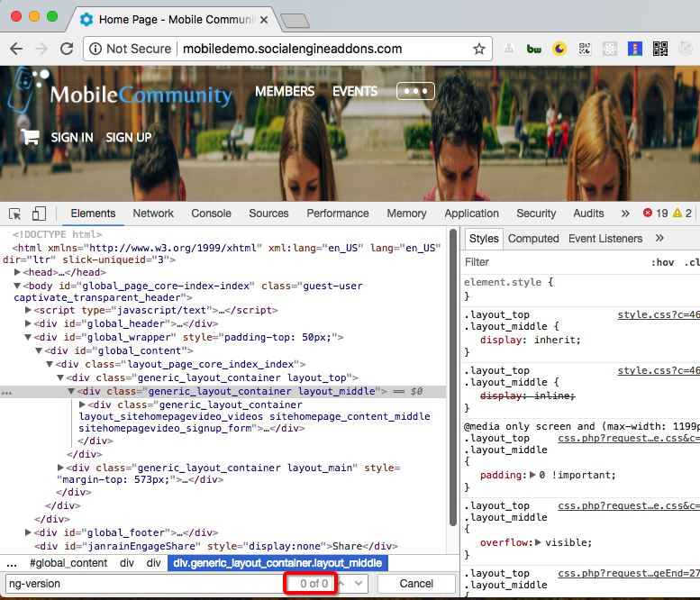Screen dimensions: 700x600
Task: Click the #global_content breadcrumb
Action: (68, 563)
